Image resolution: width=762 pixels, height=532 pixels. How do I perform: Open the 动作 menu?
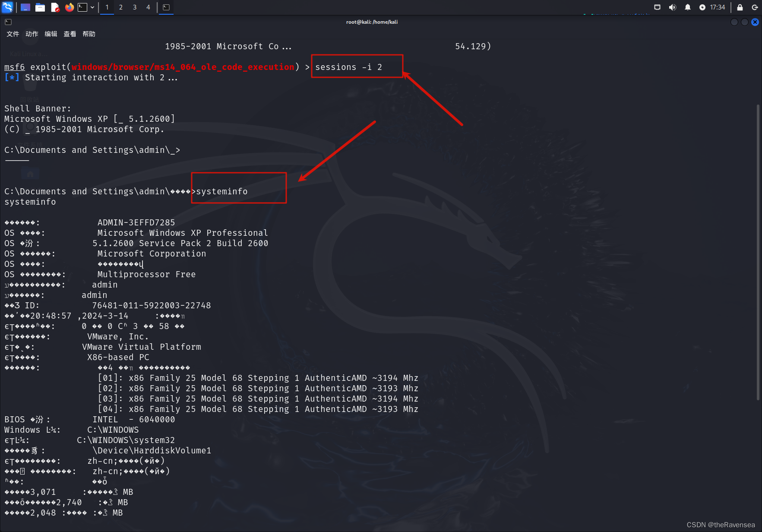(x=32, y=34)
